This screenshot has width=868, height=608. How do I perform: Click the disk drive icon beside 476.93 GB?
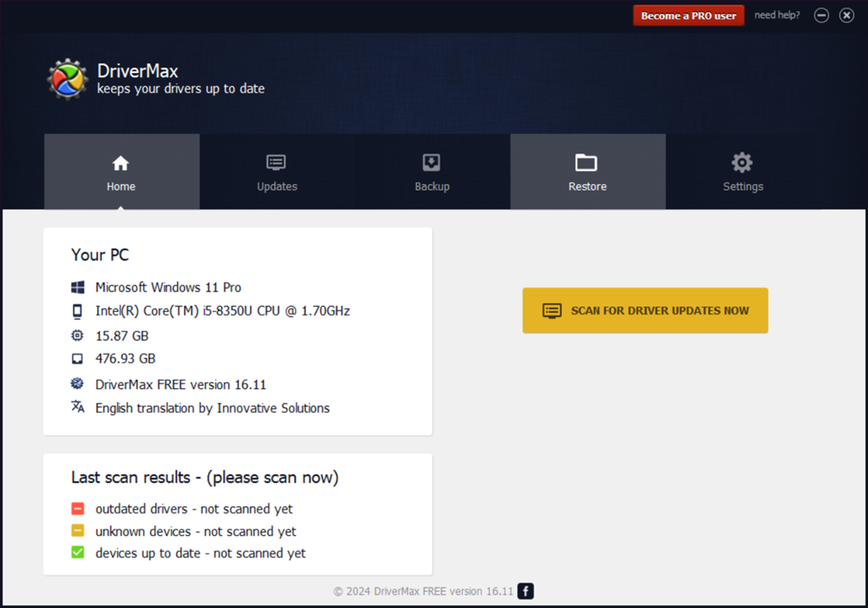[x=77, y=359]
